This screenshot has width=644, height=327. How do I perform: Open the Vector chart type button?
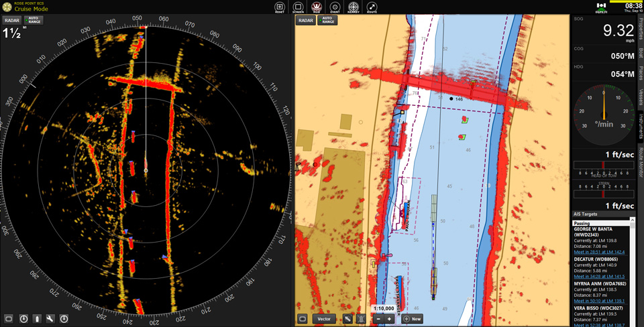324,319
